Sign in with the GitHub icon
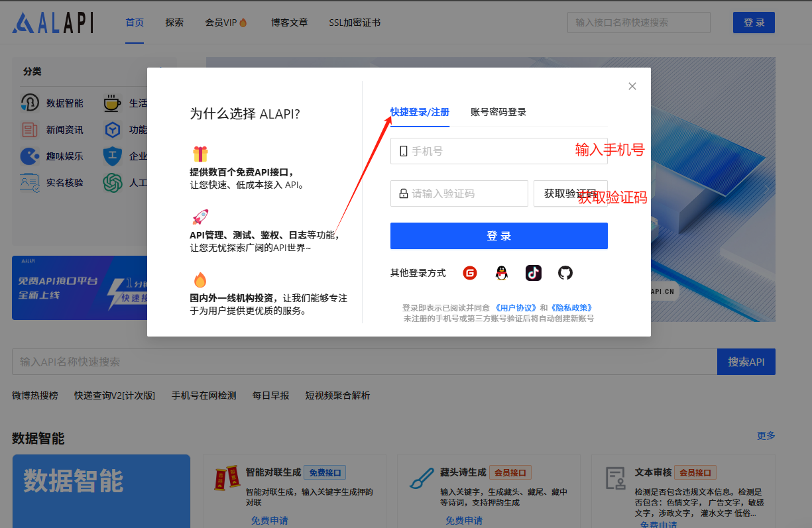 [x=565, y=272]
